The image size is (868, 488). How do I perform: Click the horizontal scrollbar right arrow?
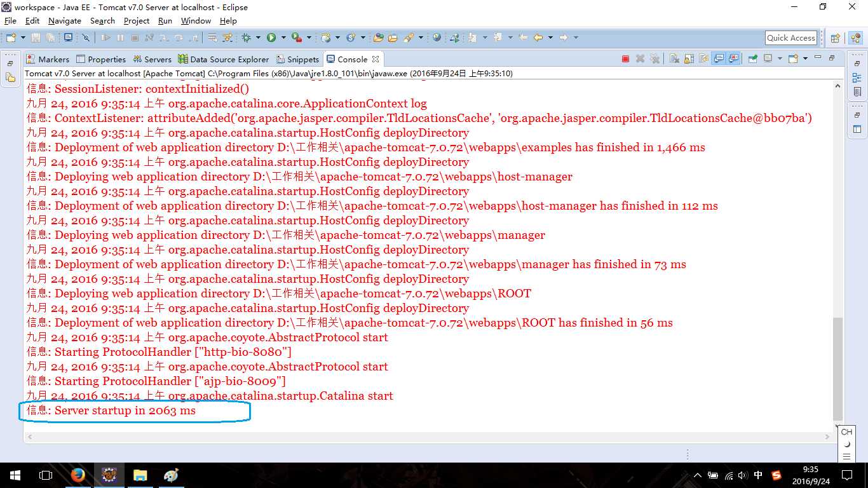tap(827, 437)
